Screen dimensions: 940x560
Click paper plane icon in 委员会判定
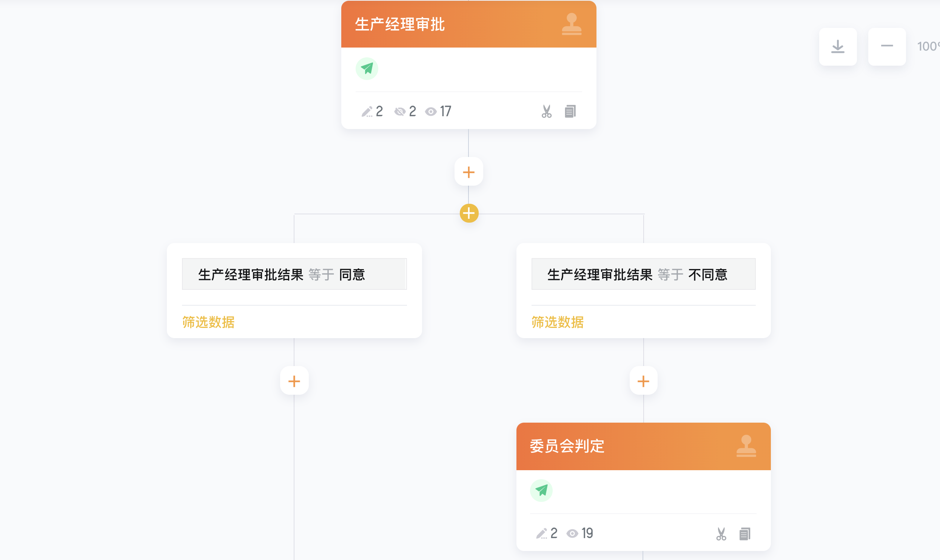click(541, 491)
